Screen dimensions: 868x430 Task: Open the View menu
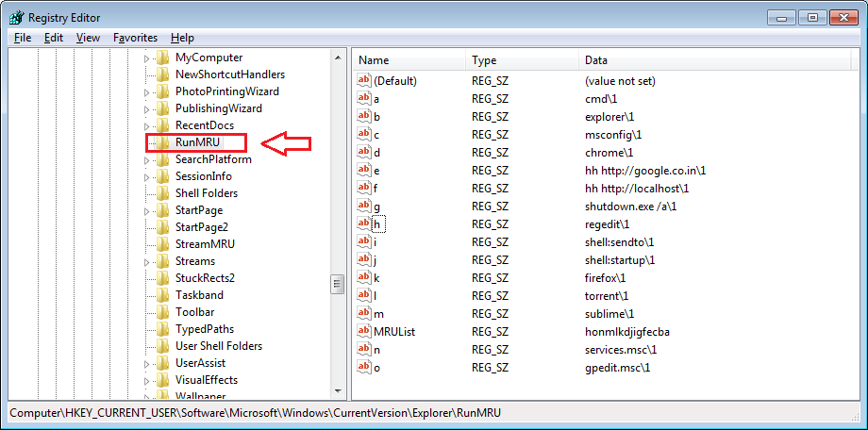88,38
